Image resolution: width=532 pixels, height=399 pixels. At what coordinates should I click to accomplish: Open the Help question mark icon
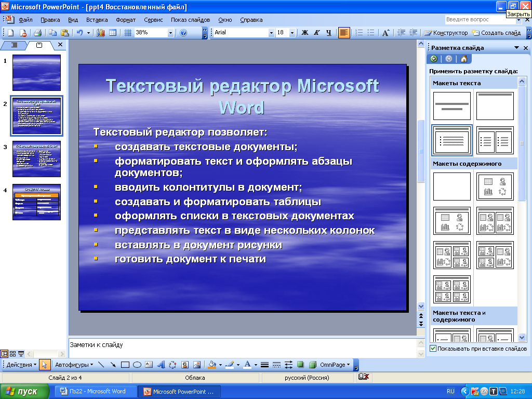(x=183, y=33)
